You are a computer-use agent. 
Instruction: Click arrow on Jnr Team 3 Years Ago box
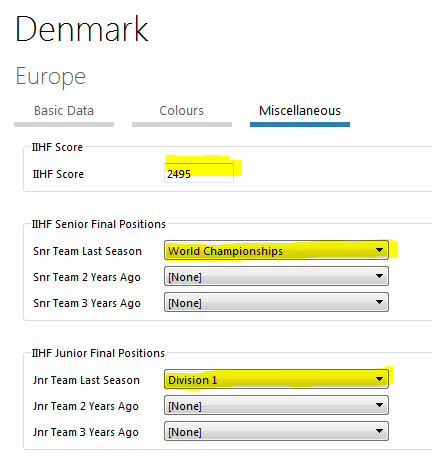click(x=379, y=431)
